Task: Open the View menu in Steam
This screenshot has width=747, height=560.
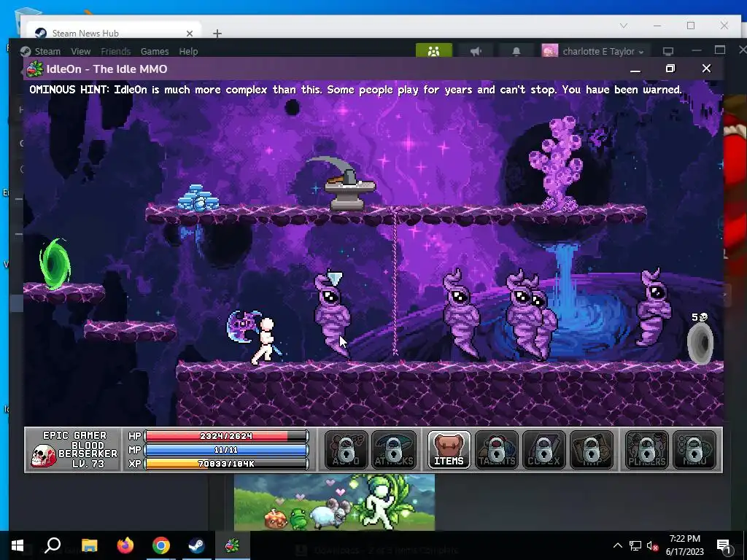Action: [x=80, y=52]
